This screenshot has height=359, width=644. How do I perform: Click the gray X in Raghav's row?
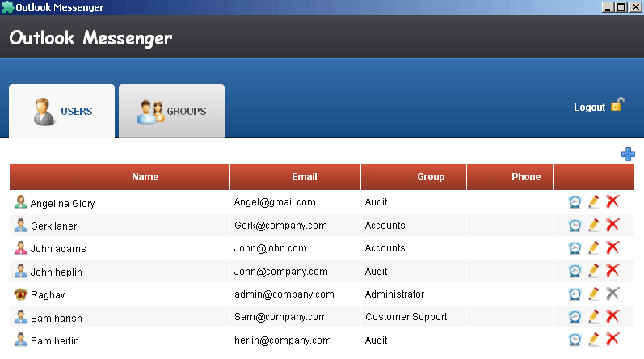pyautogui.click(x=612, y=294)
